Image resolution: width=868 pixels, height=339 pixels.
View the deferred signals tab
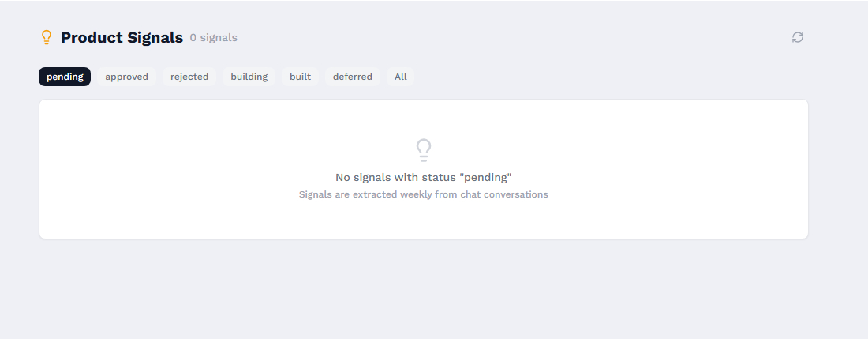pyautogui.click(x=353, y=77)
